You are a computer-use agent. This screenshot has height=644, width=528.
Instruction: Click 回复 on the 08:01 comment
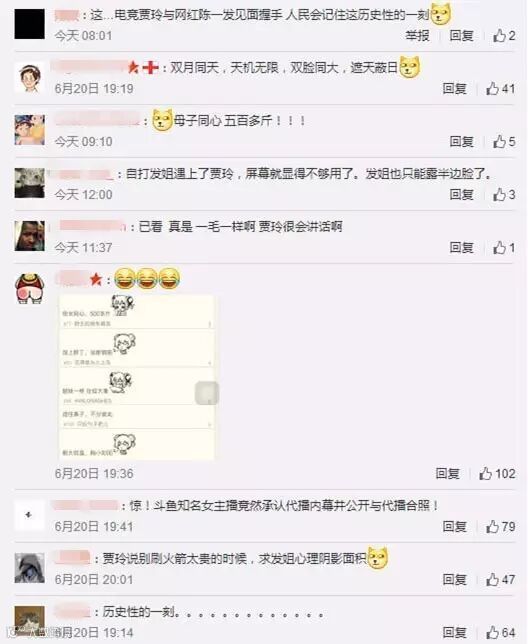[461, 36]
